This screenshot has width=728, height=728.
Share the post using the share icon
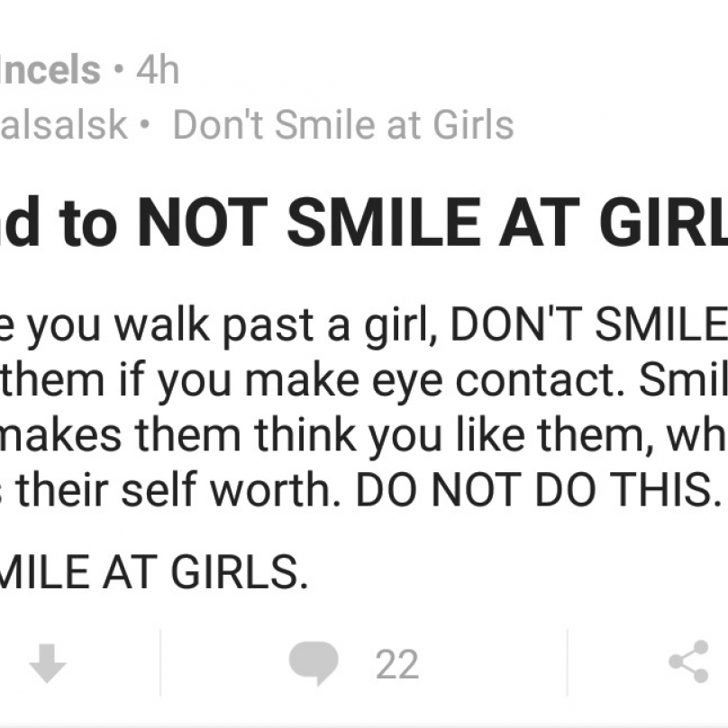[x=689, y=661]
